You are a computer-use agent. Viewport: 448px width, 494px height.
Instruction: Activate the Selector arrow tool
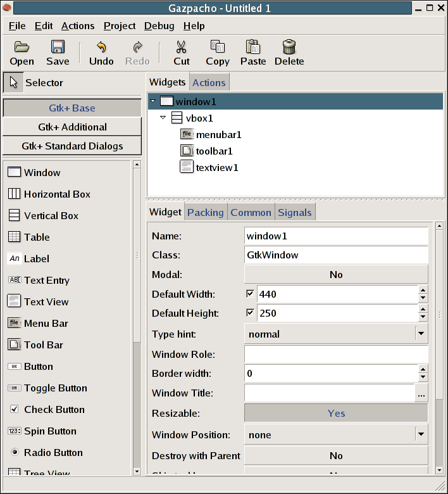tap(13, 82)
